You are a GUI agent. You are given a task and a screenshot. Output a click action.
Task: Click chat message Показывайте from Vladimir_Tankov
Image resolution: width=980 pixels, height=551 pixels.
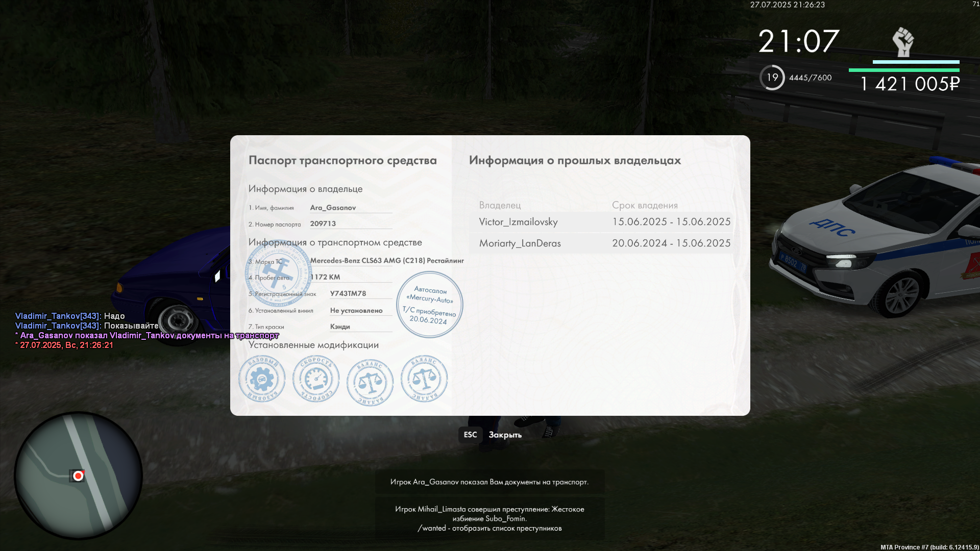pyautogui.click(x=87, y=325)
